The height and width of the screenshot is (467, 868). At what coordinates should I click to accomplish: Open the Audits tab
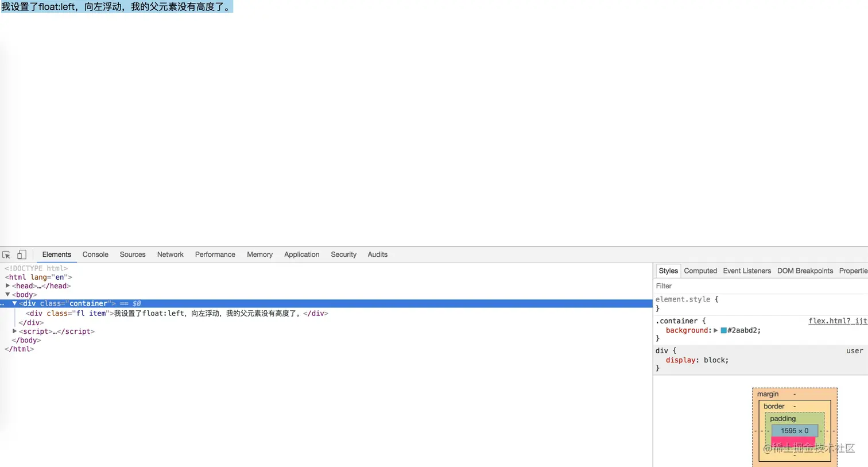pyautogui.click(x=377, y=254)
